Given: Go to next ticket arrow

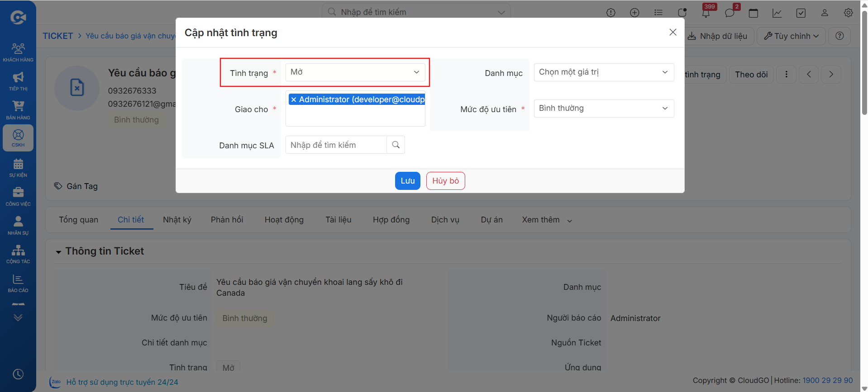Looking at the screenshot, I should (x=831, y=75).
